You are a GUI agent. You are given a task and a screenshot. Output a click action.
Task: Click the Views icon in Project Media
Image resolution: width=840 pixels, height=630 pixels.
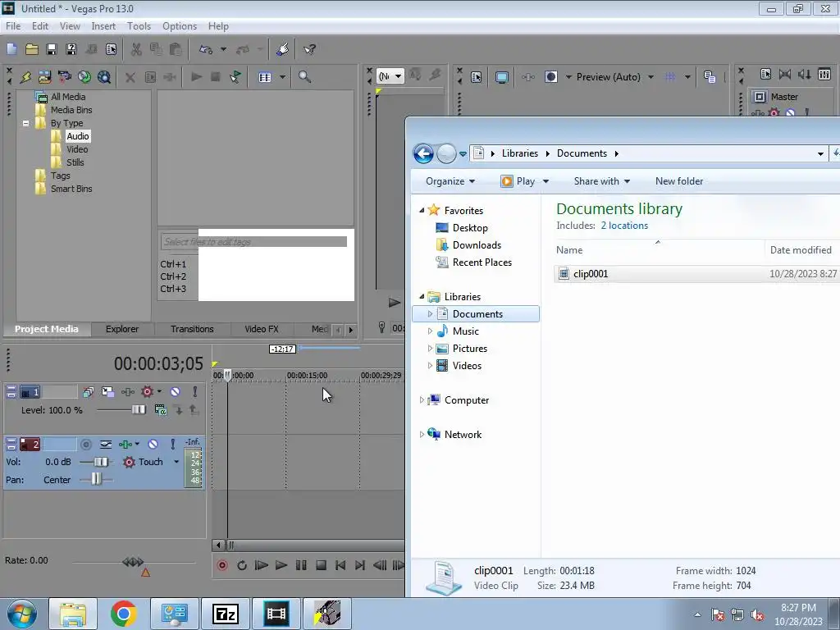tap(265, 76)
